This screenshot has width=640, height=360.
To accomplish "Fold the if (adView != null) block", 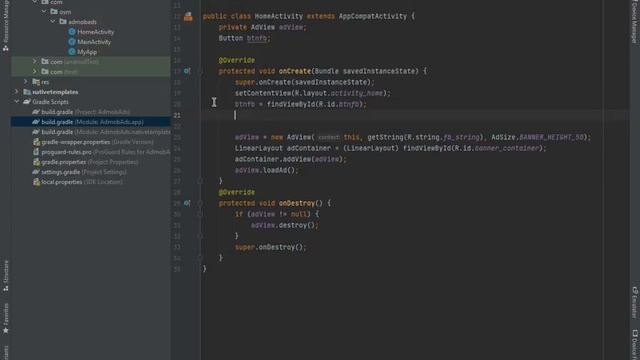I will [200, 214].
